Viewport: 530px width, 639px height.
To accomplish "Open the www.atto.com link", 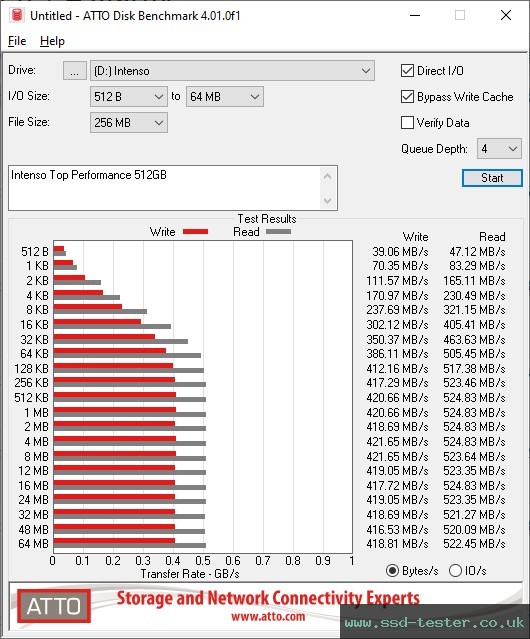I will point(268,616).
